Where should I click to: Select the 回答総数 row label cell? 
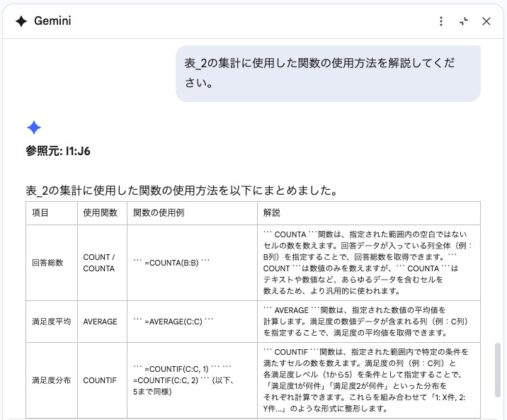pyautogui.click(x=52, y=263)
